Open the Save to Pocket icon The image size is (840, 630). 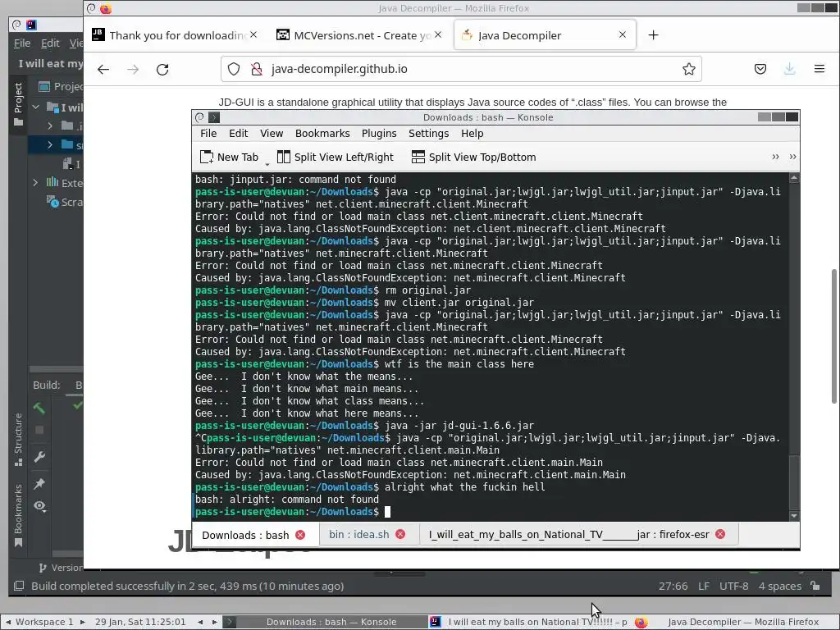760,69
